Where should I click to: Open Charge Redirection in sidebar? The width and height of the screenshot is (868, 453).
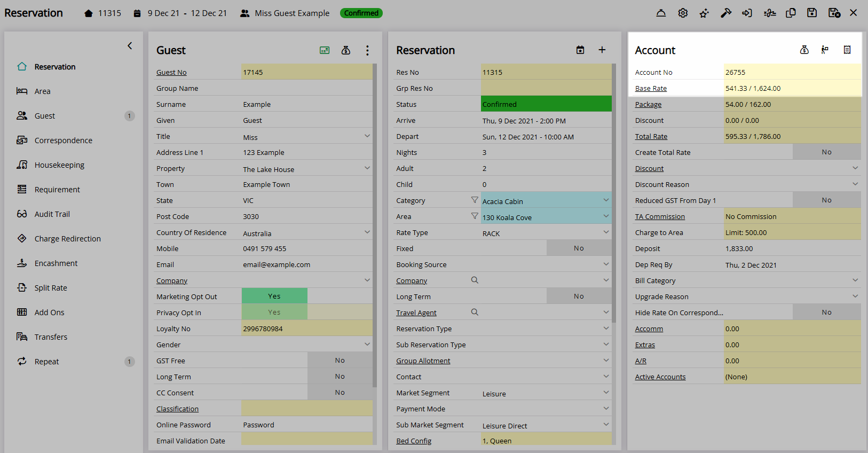pyautogui.click(x=67, y=239)
